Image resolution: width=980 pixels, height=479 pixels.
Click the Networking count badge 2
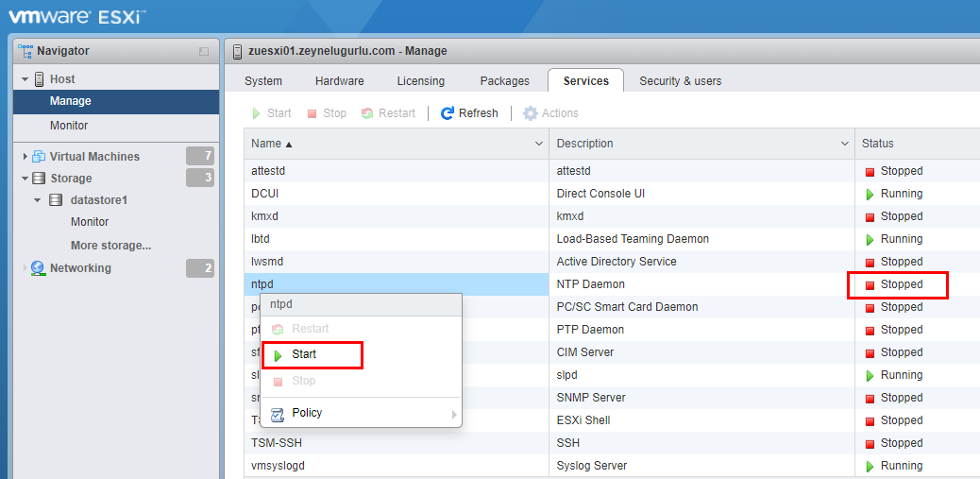(x=200, y=268)
